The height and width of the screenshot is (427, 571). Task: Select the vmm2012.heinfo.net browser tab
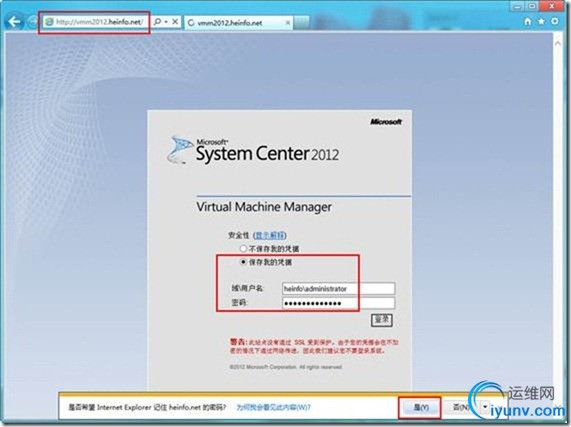[x=238, y=23]
